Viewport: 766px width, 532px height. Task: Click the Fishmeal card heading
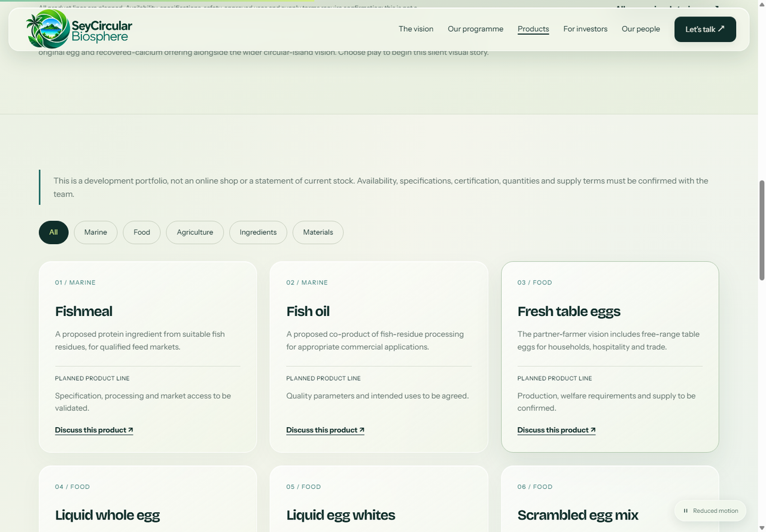point(84,311)
